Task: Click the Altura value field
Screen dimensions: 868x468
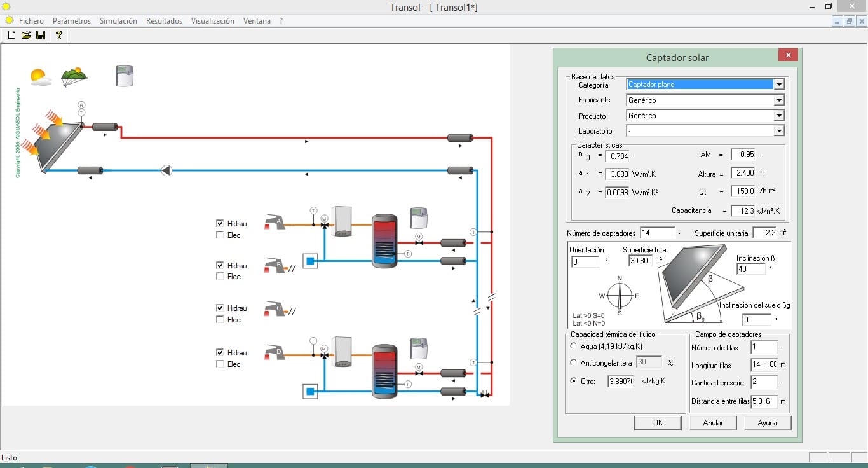Action: coord(743,172)
